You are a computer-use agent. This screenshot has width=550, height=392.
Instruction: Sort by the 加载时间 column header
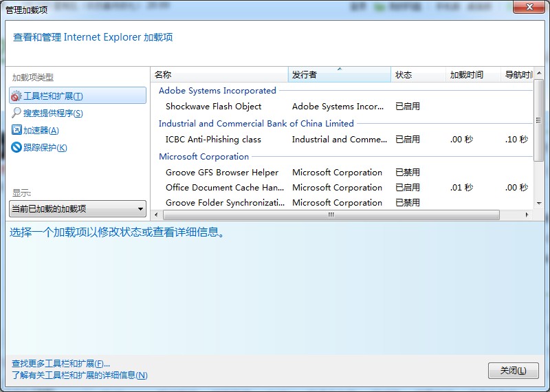(x=473, y=75)
